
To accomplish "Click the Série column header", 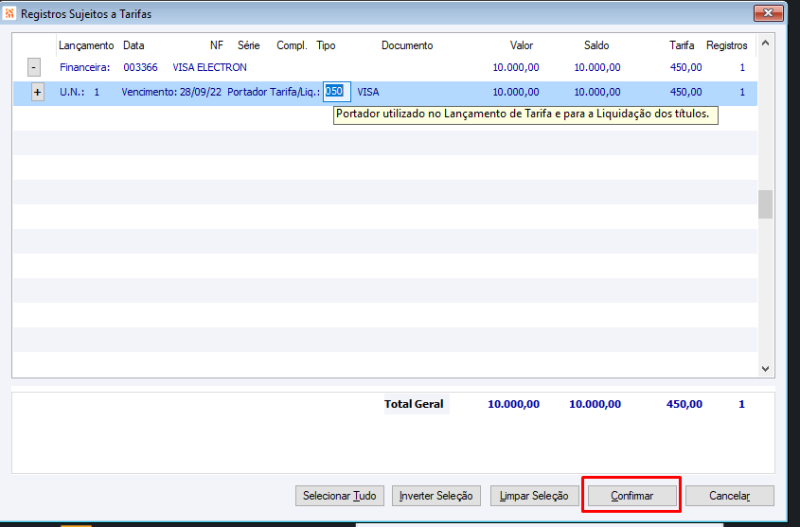I will click(248, 45).
